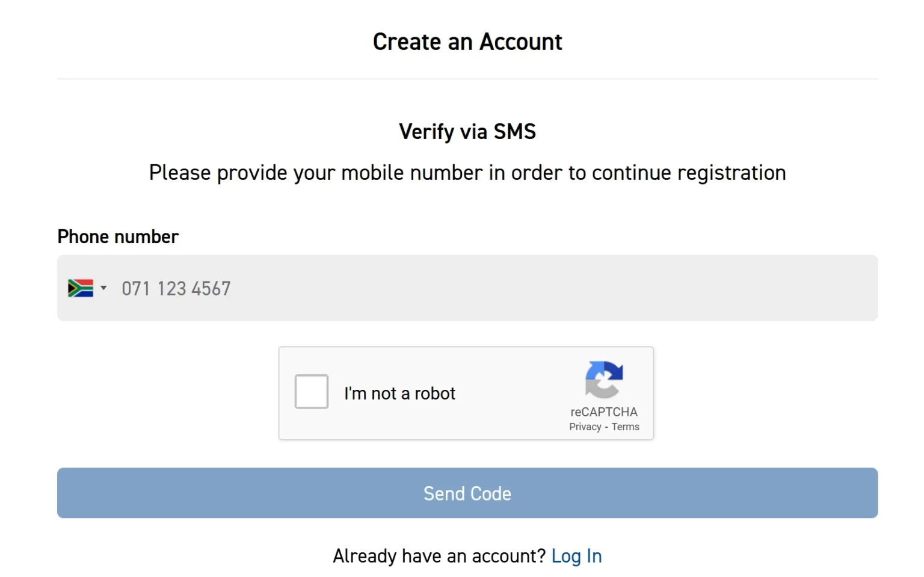Click the South Africa flag icon

pos(81,288)
